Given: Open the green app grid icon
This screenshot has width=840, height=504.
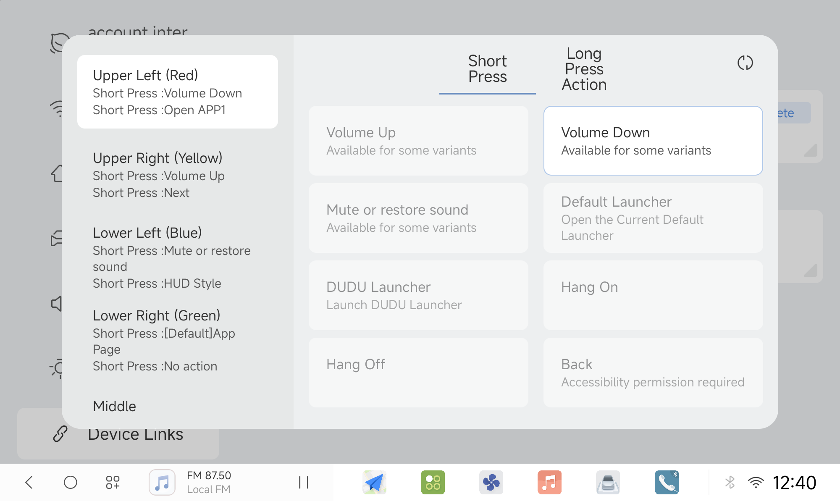Looking at the screenshot, I should point(433,482).
